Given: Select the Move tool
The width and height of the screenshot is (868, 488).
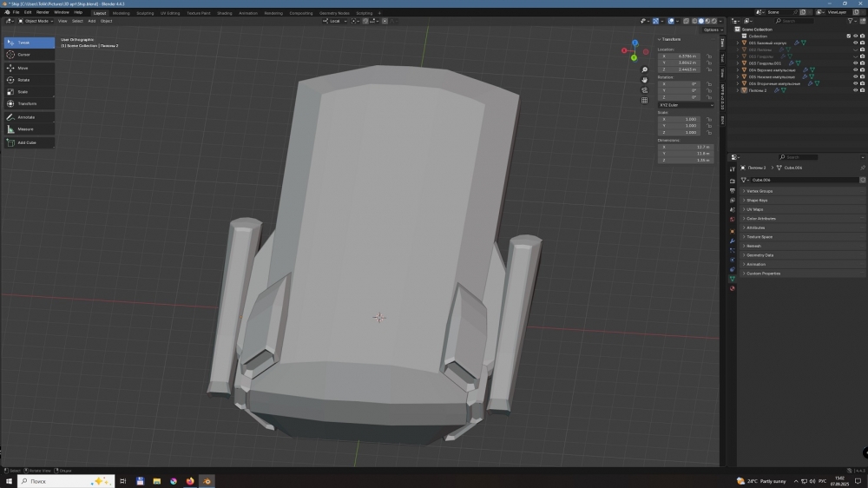Looking at the screenshot, I should point(23,68).
